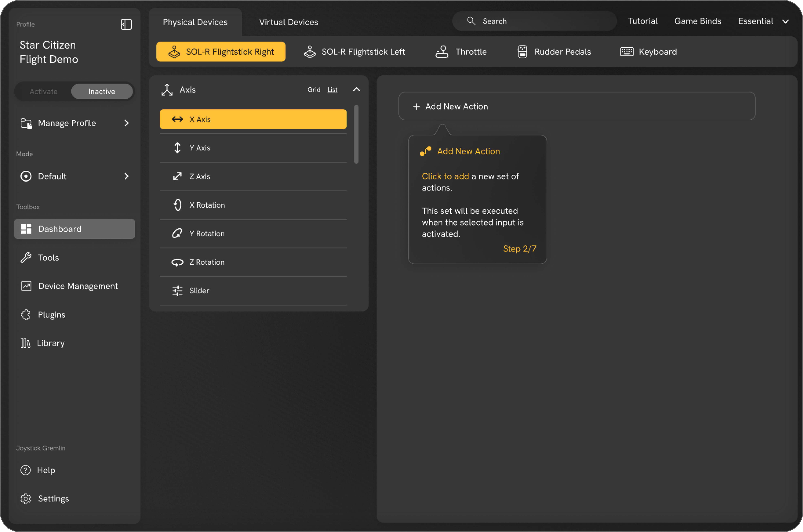The height and width of the screenshot is (532, 803).
Task: Collapse the sidebar panel icon
Action: click(126, 24)
